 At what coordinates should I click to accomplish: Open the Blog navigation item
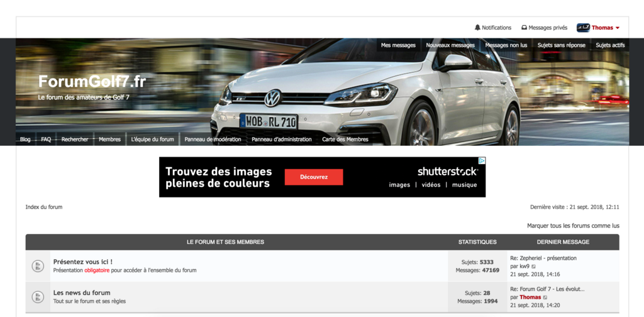25,139
